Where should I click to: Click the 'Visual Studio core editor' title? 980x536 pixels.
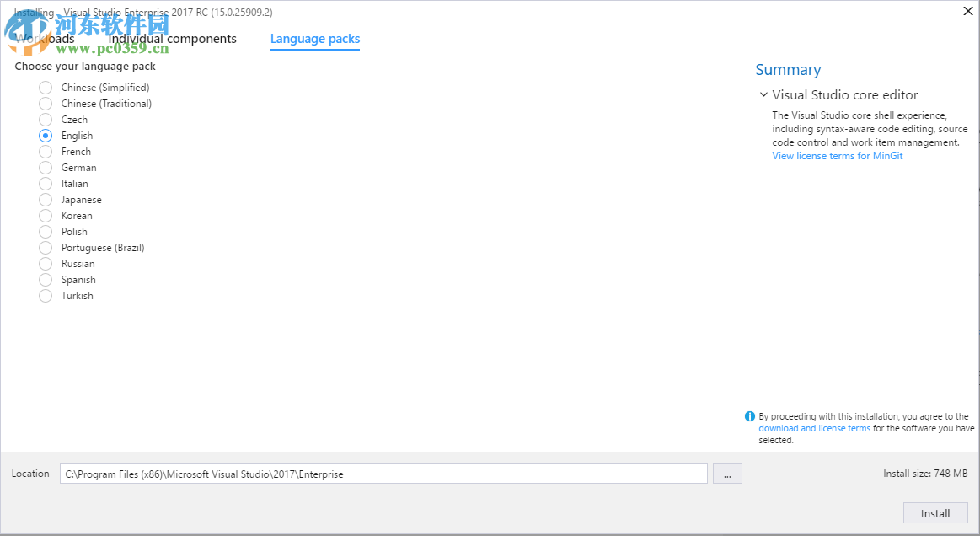point(845,95)
